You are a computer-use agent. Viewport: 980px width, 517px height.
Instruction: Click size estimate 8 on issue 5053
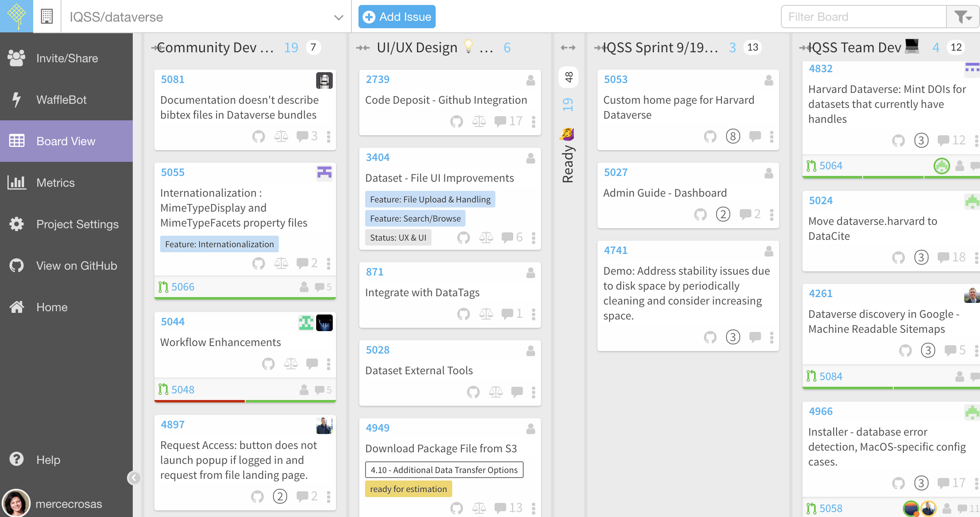click(x=733, y=136)
